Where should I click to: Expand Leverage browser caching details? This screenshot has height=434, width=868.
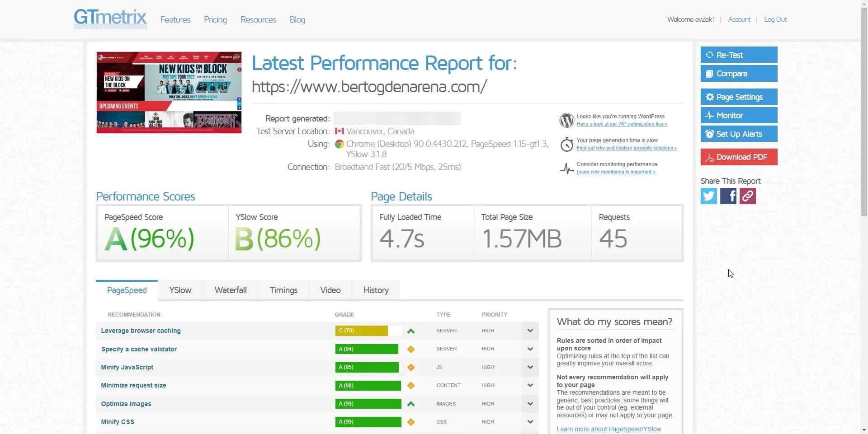pyautogui.click(x=530, y=331)
